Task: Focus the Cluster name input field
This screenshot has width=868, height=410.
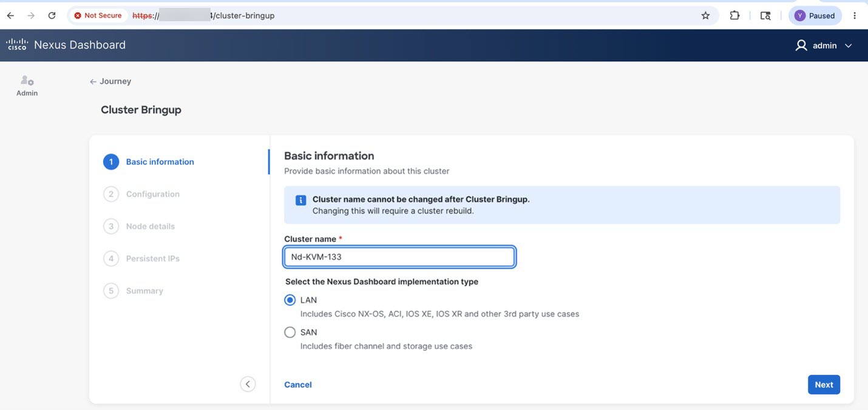Action: click(x=399, y=257)
